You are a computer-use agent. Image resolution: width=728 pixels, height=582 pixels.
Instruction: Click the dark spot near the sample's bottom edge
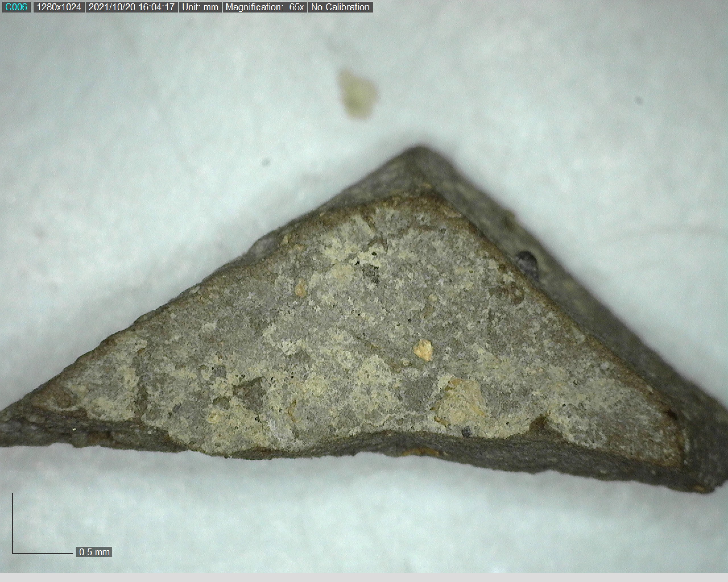coord(466,432)
